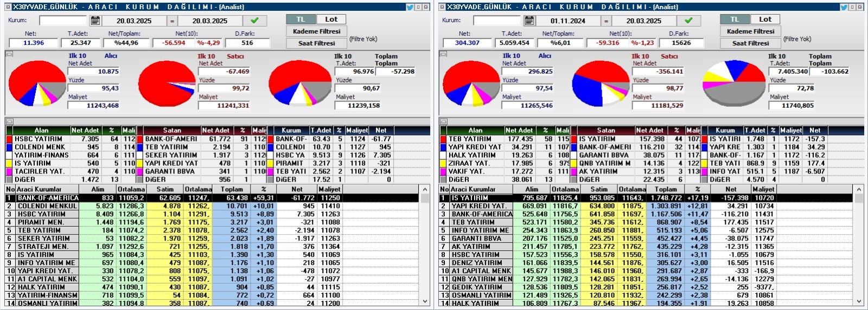Click the blue swatch beside COLENDI MENK in Alan list
Viewport: 868px width, 310px height.
coord(9,147)
